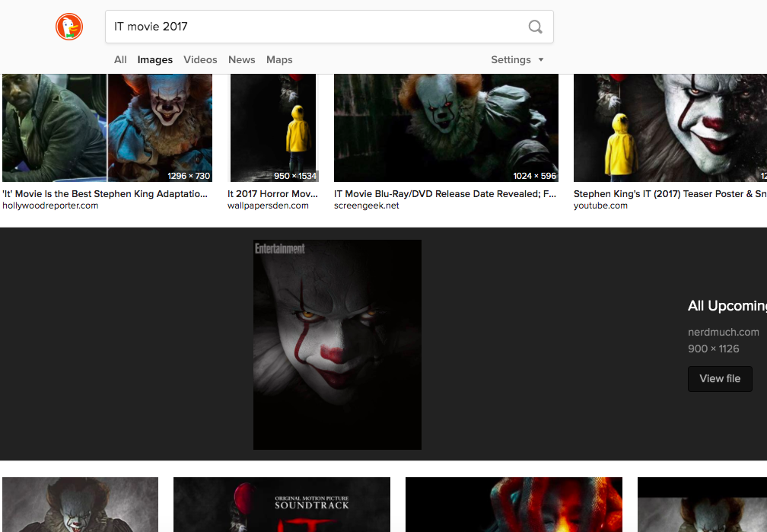Click the magnifying glass search icon
Screen dimensions: 767x532
coord(535,27)
